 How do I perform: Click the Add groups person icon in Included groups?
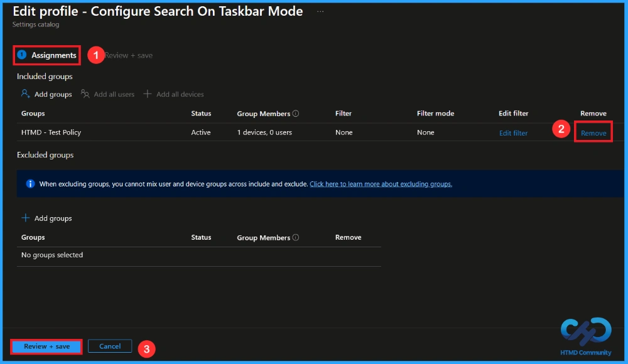(25, 94)
